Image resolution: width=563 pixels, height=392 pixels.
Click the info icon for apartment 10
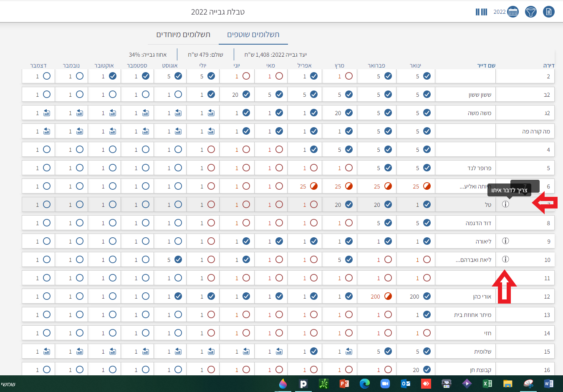(x=505, y=259)
